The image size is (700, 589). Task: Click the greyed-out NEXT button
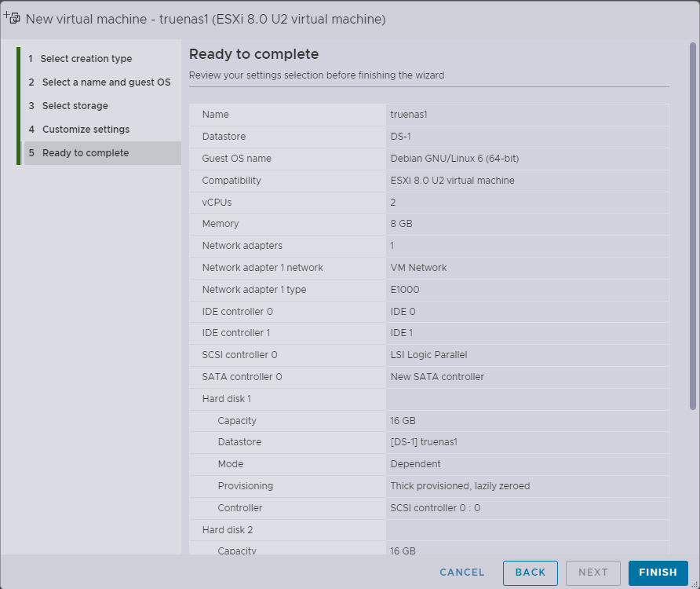point(592,573)
